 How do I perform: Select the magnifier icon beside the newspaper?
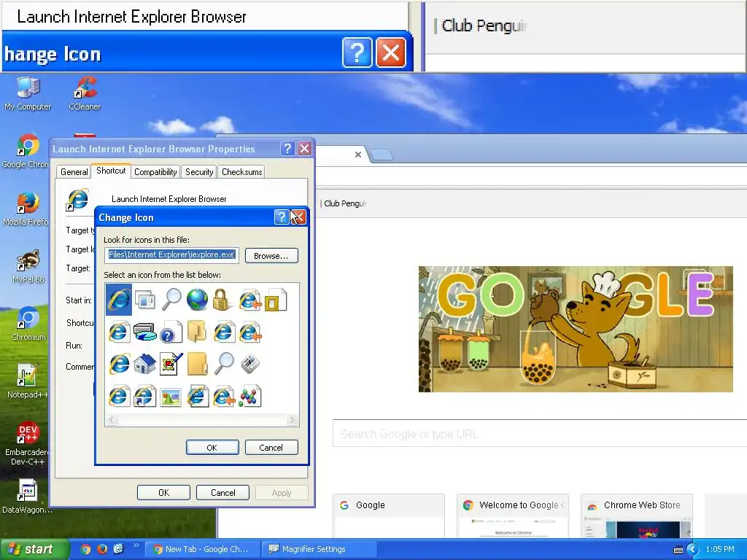tap(223, 365)
